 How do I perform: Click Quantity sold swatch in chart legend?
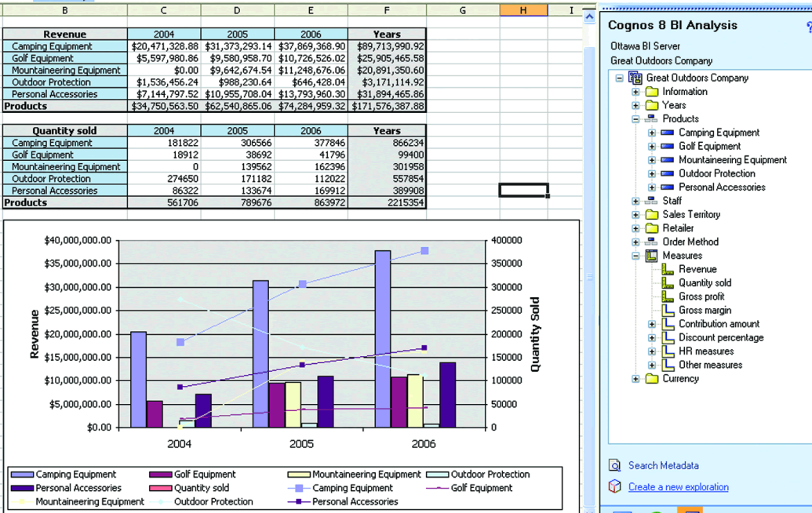pyautogui.click(x=161, y=488)
